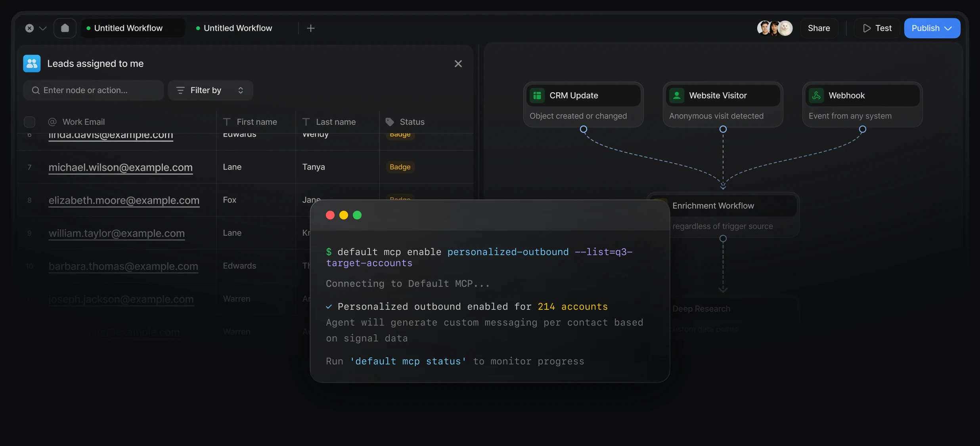This screenshot has height=446, width=980.
Task: Click the Share button
Action: click(x=819, y=28)
